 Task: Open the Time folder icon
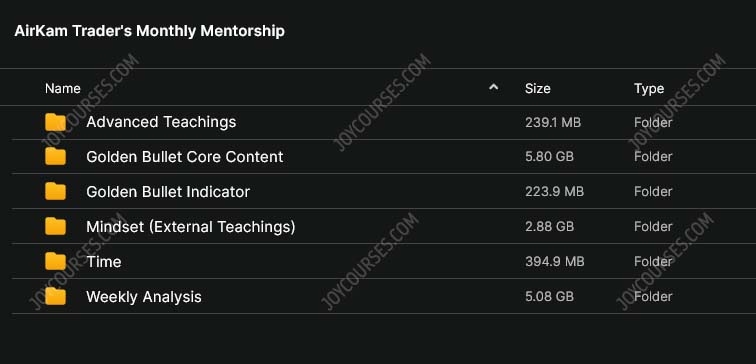click(x=55, y=261)
